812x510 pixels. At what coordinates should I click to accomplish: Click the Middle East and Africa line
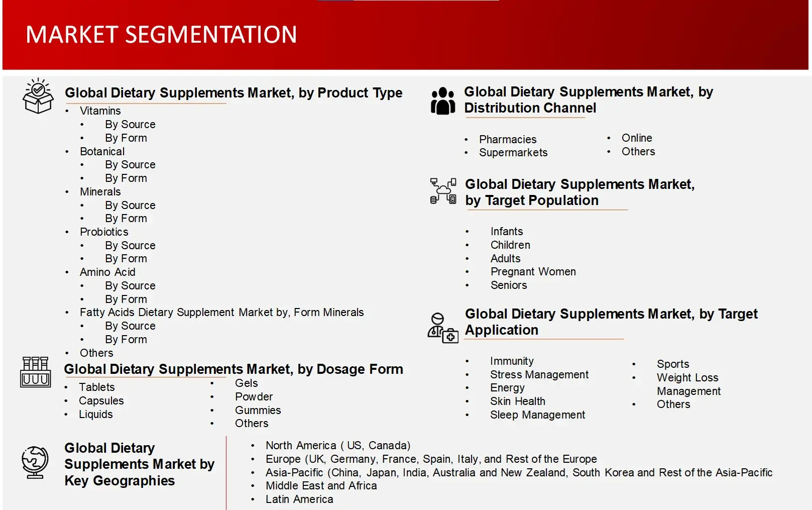point(321,486)
